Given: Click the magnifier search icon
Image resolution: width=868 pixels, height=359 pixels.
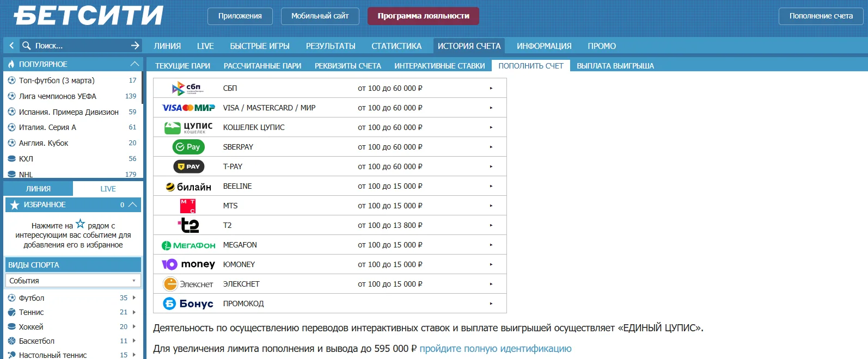Looking at the screenshot, I should coord(26,46).
